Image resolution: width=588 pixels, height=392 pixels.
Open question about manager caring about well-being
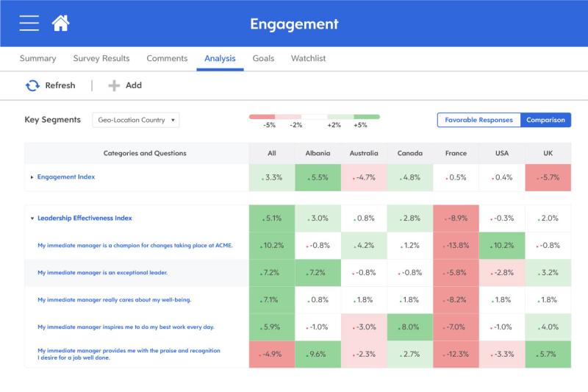point(115,300)
